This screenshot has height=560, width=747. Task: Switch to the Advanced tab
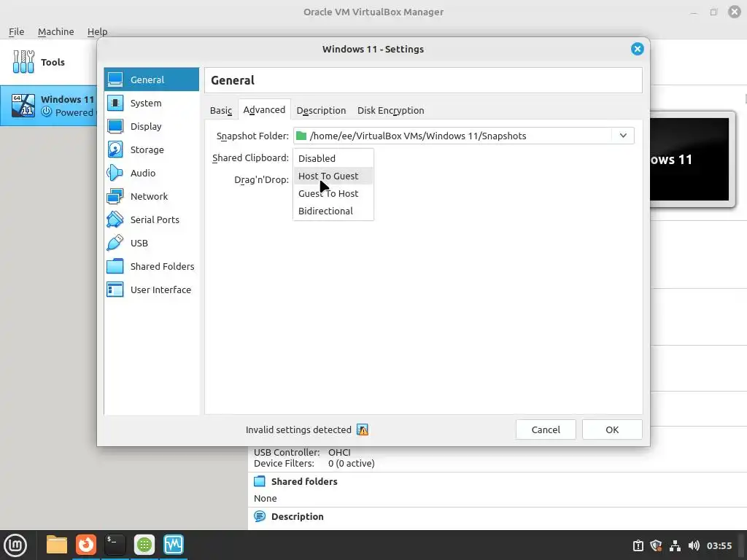coord(264,109)
